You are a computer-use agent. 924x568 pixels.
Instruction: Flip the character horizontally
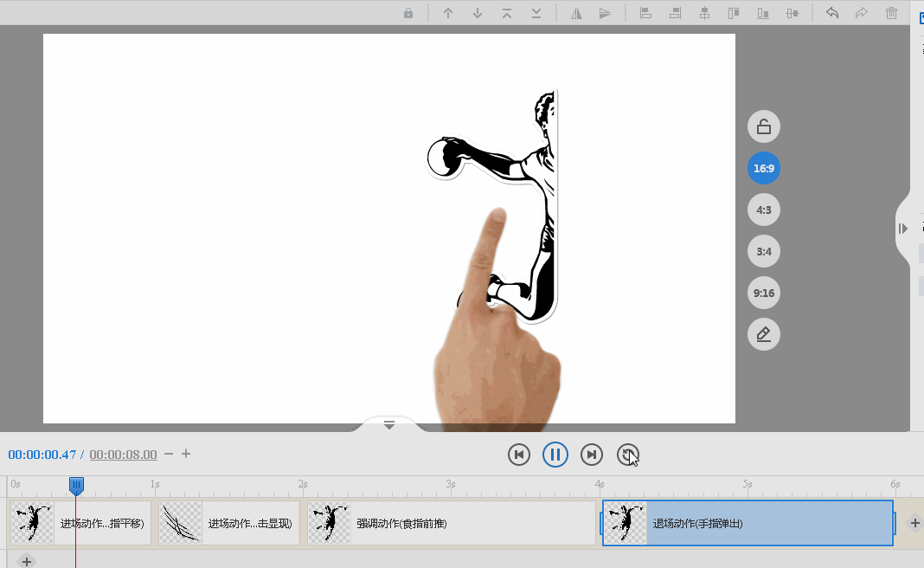[x=576, y=12]
